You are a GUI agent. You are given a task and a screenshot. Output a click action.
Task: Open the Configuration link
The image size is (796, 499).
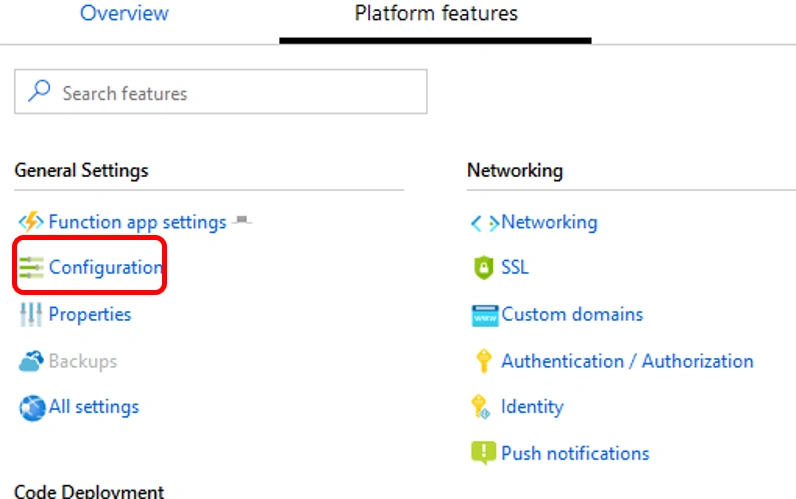pos(106,268)
